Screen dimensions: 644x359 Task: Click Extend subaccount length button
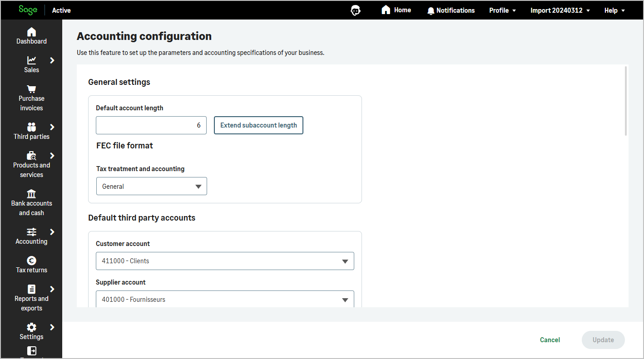(x=258, y=125)
